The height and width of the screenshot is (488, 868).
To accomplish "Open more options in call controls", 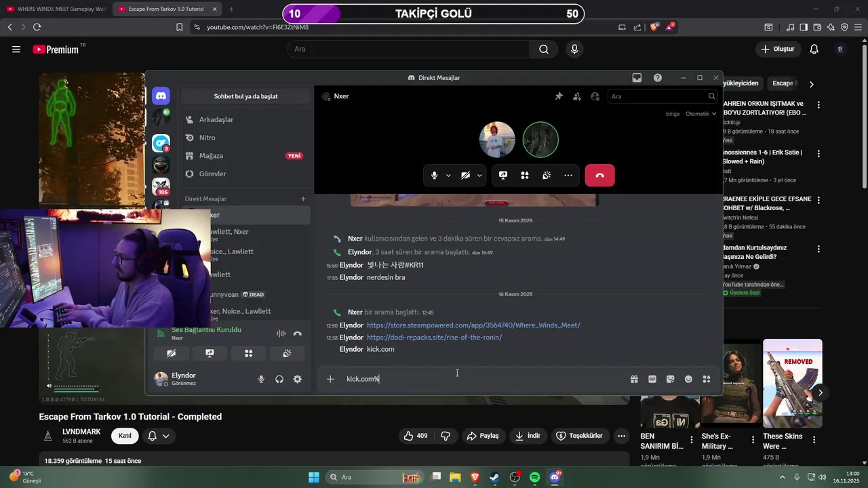I will pyautogui.click(x=568, y=175).
